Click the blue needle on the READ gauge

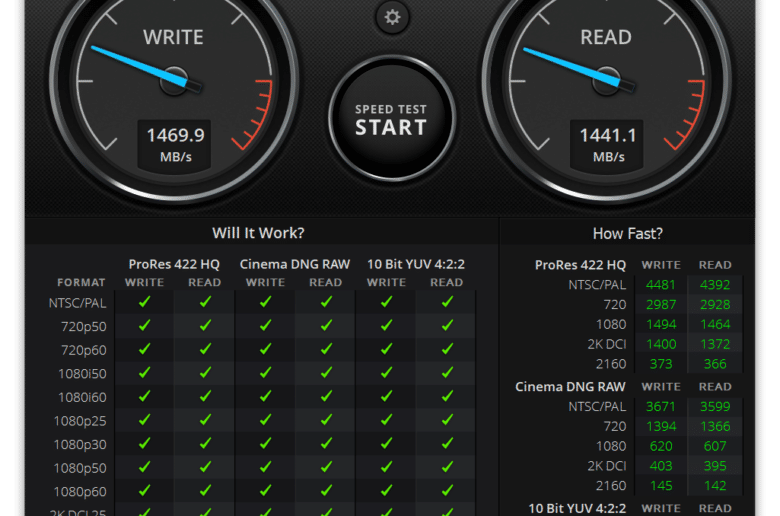point(573,66)
